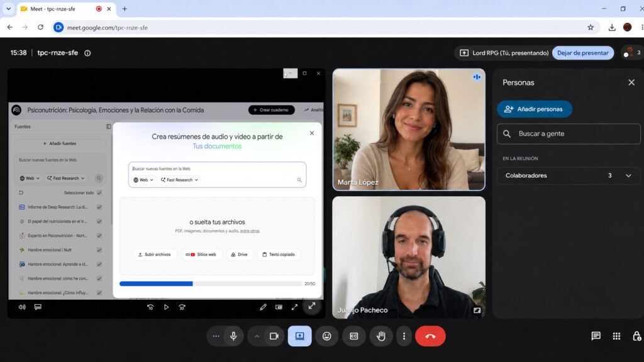The image size is (644, 362).
Task: Click audio indicator on Marta López tile
Action: point(477,77)
